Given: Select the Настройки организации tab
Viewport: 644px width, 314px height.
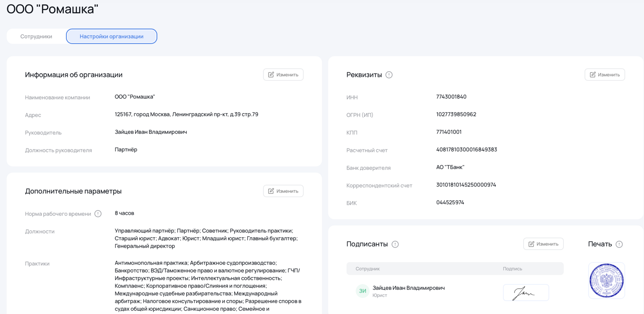Looking at the screenshot, I should (x=112, y=36).
